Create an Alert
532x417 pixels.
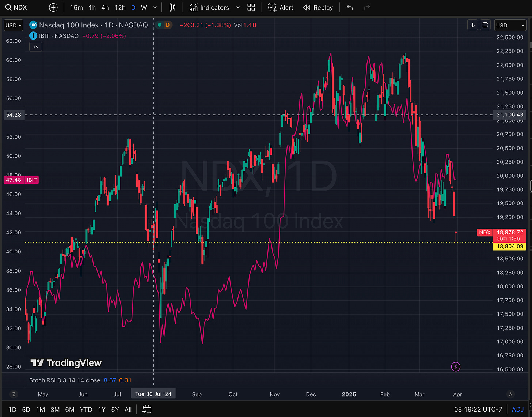click(x=281, y=7)
